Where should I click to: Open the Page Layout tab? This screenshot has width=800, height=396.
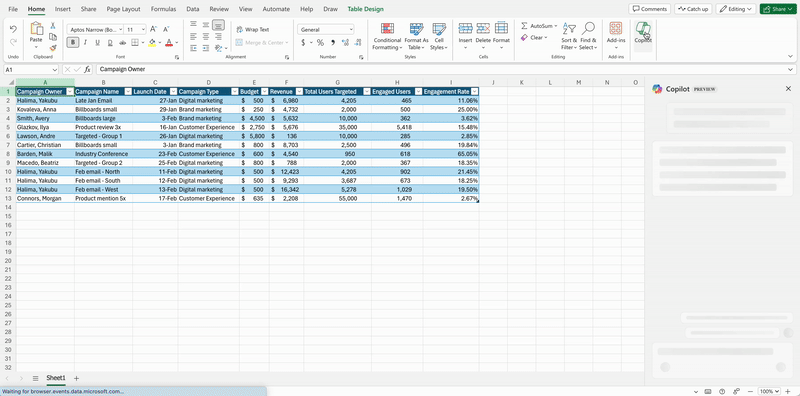pyautogui.click(x=123, y=9)
